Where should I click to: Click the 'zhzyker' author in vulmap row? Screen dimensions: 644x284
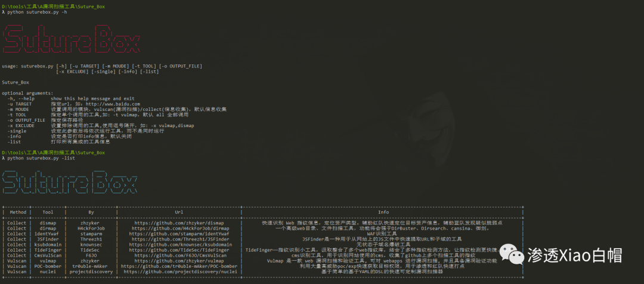point(90,261)
